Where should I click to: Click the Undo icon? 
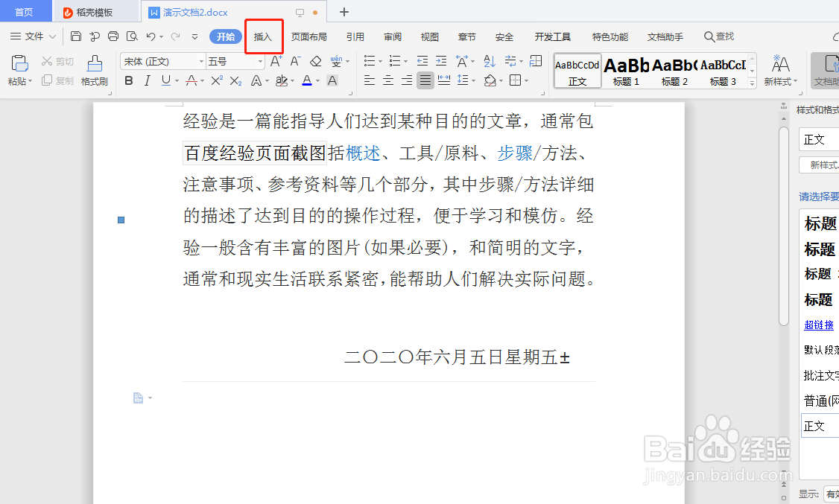tap(152, 36)
